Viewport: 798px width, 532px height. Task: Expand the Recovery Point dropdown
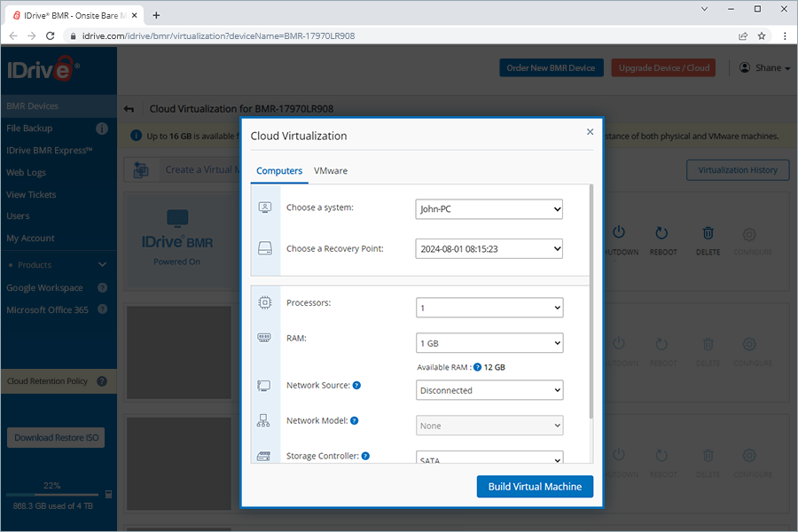[489, 249]
